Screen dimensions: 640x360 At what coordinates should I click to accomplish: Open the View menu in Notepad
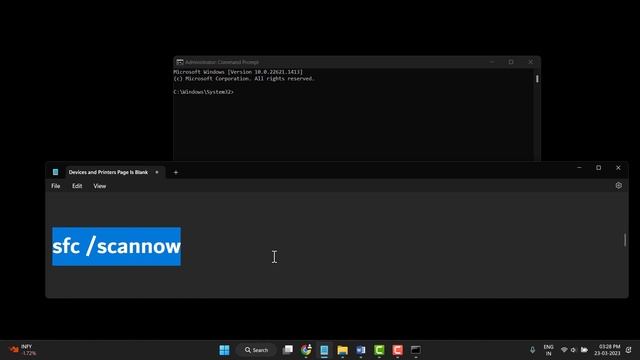click(100, 186)
